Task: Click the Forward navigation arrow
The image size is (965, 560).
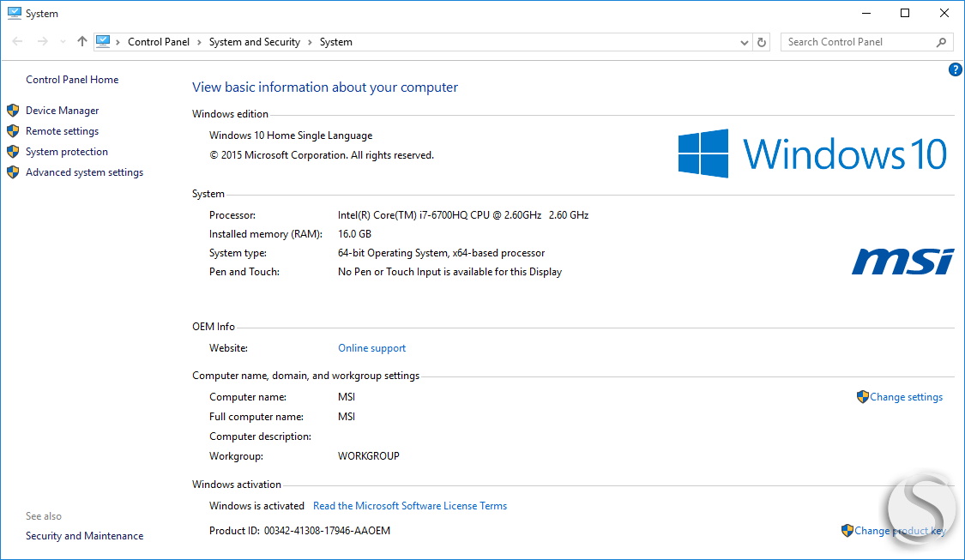Action: pyautogui.click(x=43, y=42)
